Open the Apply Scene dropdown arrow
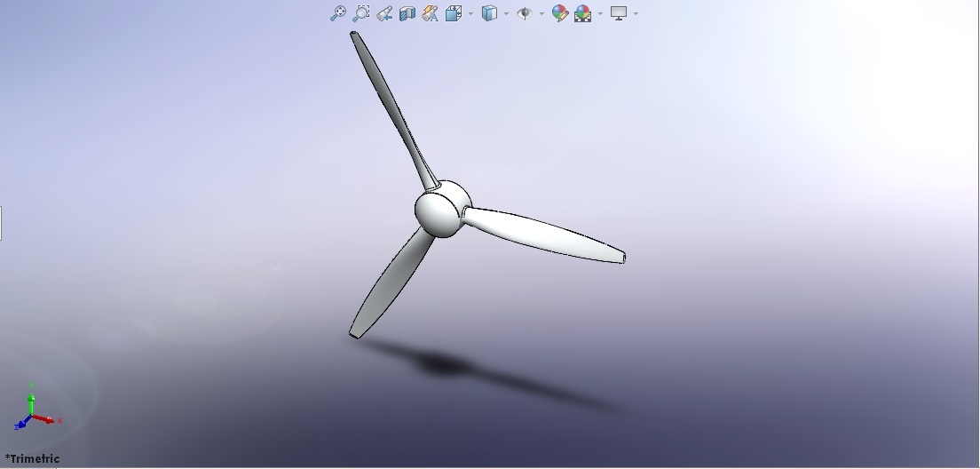This screenshot has width=980, height=469. click(600, 13)
